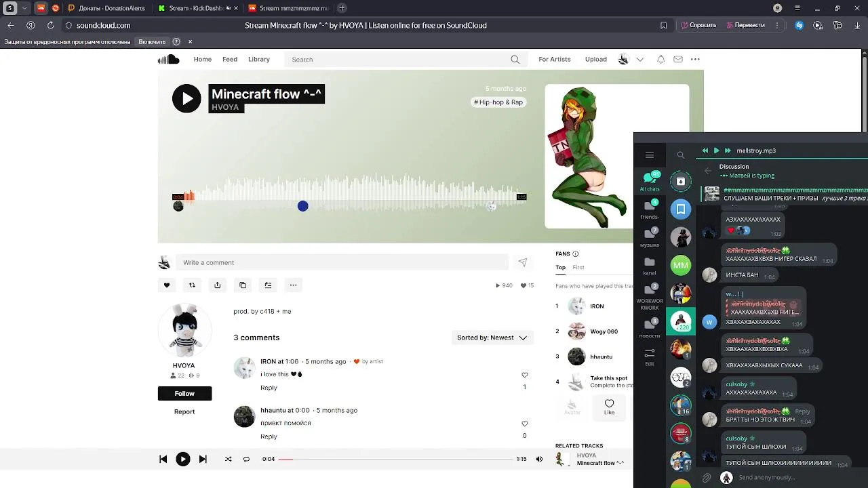Viewport: 868px width, 488px height.
Task: Click the Write a comment field
Action: [x=342, y=262]
